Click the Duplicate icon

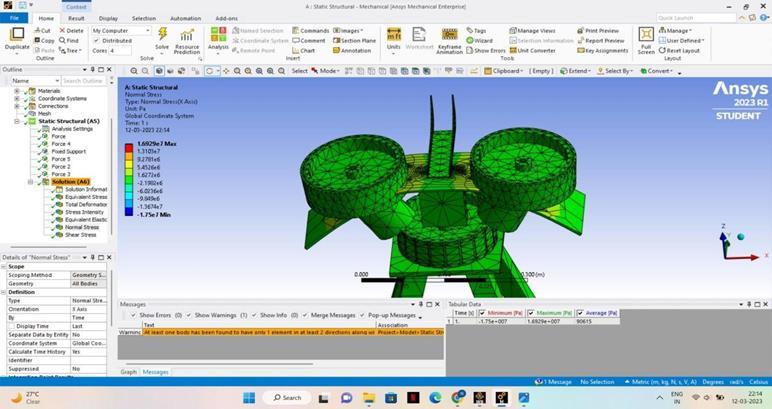click(17, 34)
